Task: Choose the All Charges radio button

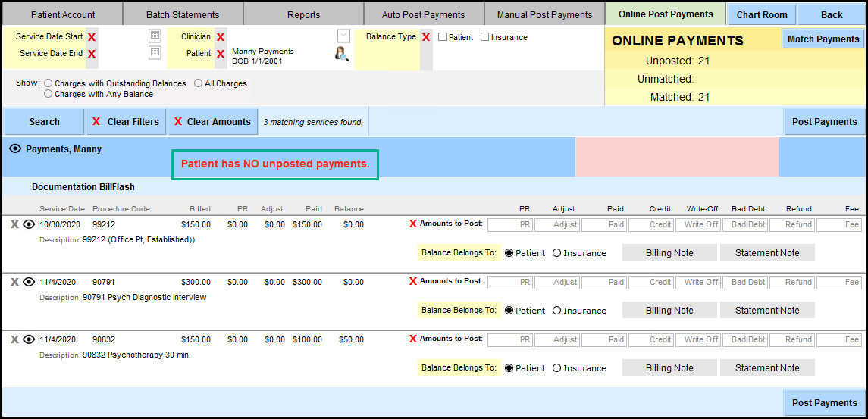Action: [199, 83]
